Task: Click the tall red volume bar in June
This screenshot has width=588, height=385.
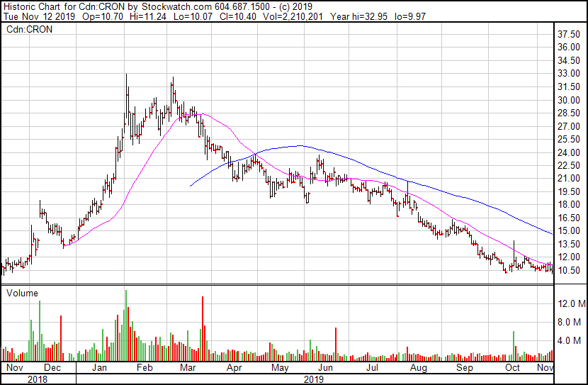Action: click(x=336, y=345)
